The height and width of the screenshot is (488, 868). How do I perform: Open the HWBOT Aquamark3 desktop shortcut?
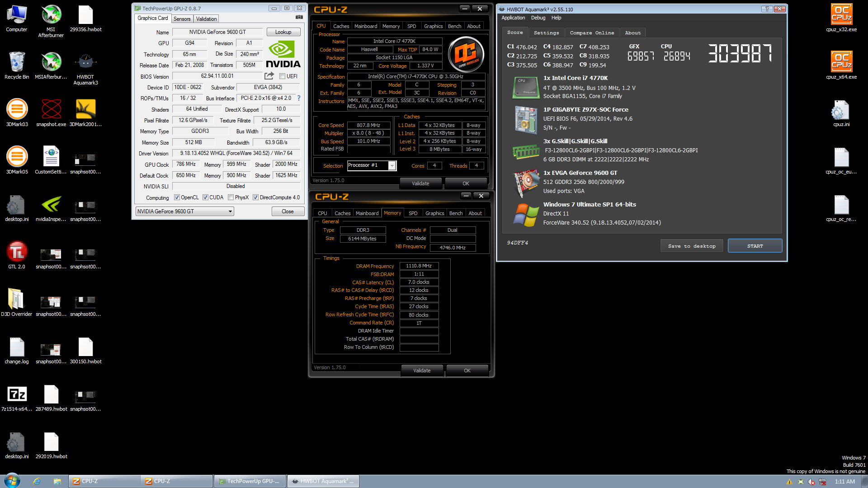pyautogui.click(x=85, y=69)
